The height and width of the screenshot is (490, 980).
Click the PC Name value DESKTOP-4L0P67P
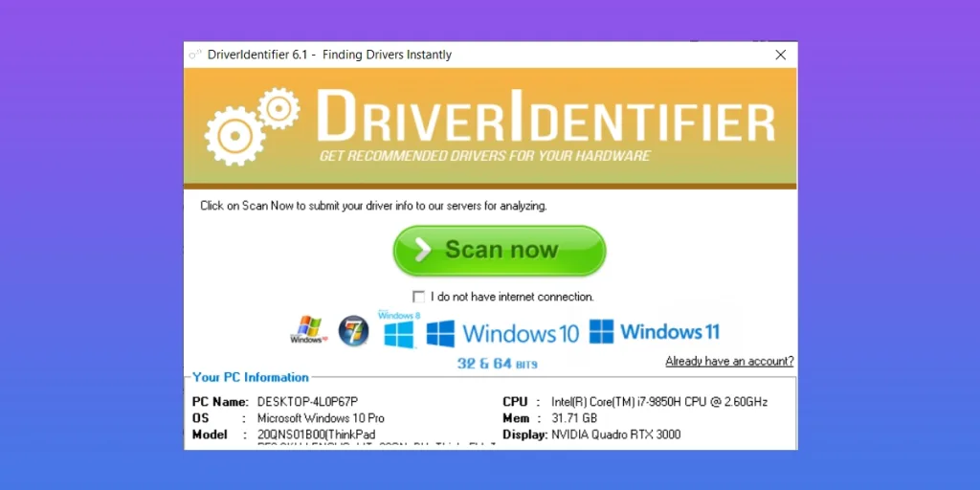(x=307, y=402)
